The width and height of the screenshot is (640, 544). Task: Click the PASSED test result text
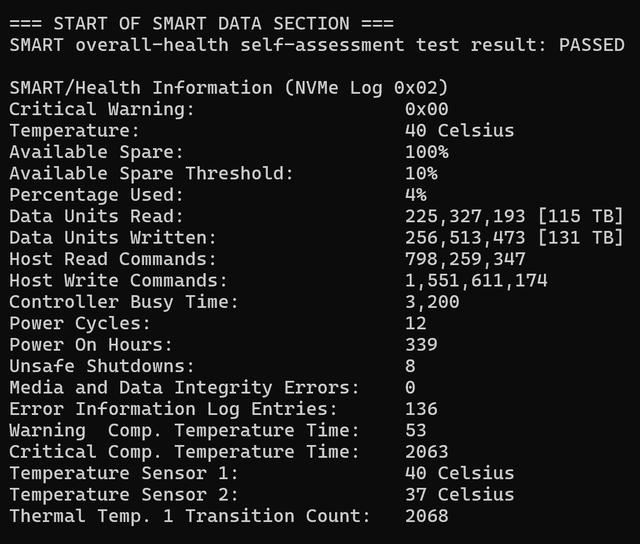pyautogui.click(x=591, y=45)
